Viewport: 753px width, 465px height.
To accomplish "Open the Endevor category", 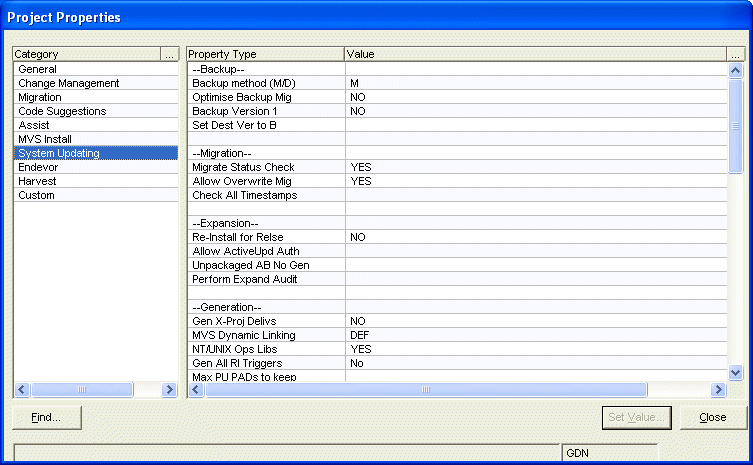I will point(38,167).
